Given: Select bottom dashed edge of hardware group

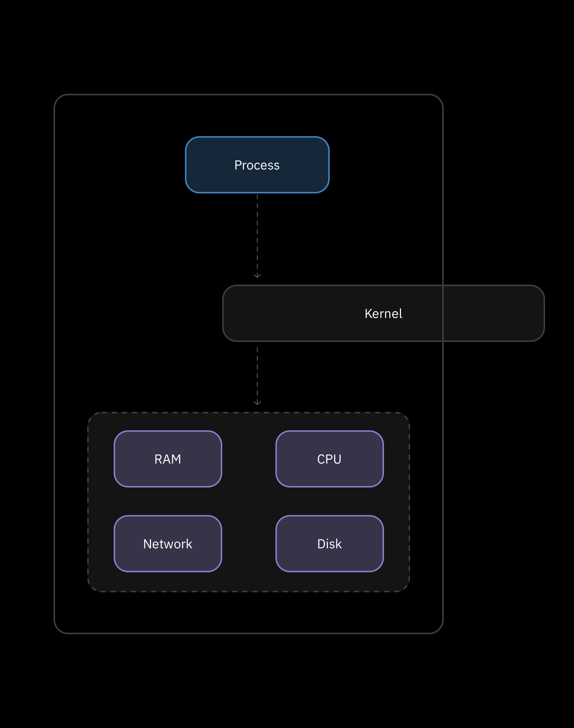Looking at the screenshot, I should (x=249, y=591).
